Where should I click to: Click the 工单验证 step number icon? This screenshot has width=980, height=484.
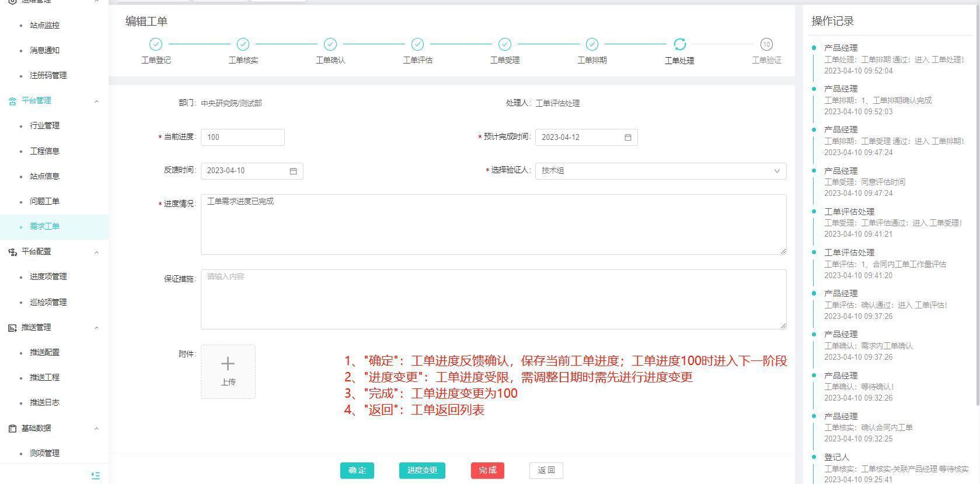pyautogui.click(x=766, y=44)
